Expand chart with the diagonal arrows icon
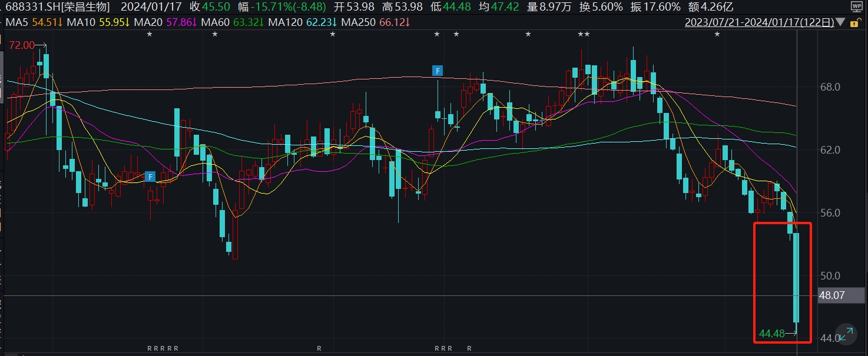868x356 pixels. (x=846, y=333)
